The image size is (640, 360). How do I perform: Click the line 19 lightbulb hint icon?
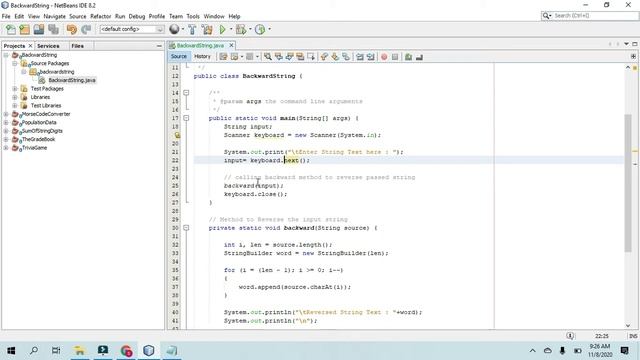177,135
